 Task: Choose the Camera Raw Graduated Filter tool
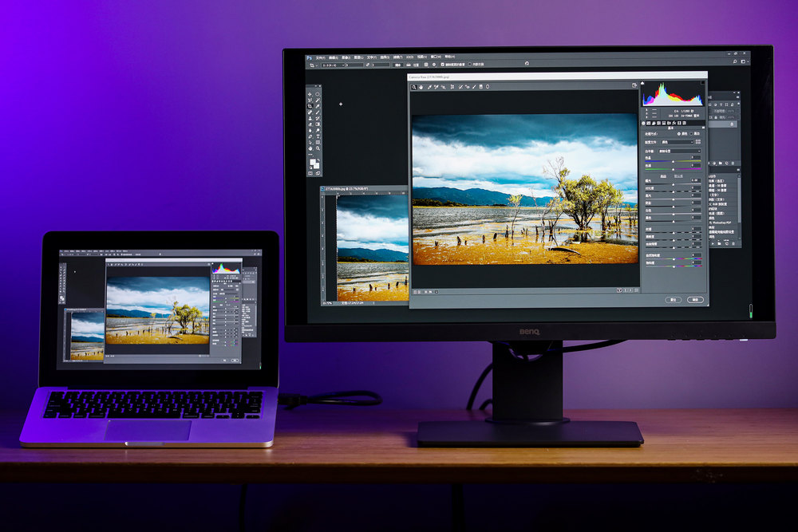[481, 87]
